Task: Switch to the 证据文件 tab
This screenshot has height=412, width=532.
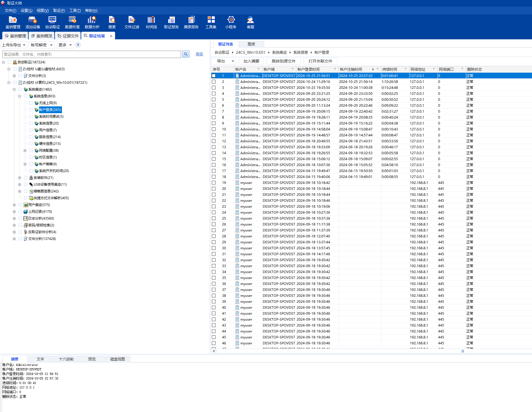Action: (68, 36)
